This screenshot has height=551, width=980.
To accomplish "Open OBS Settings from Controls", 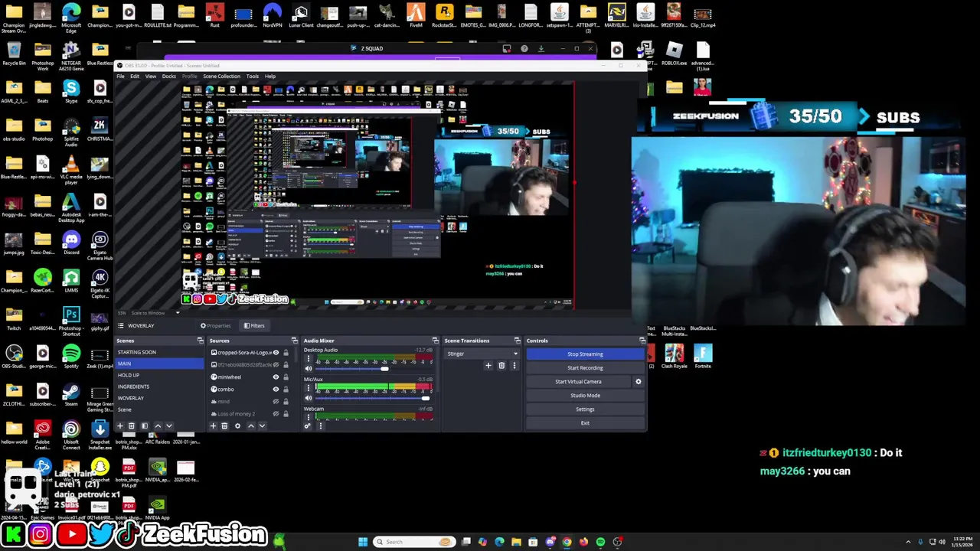I will 585,409.
